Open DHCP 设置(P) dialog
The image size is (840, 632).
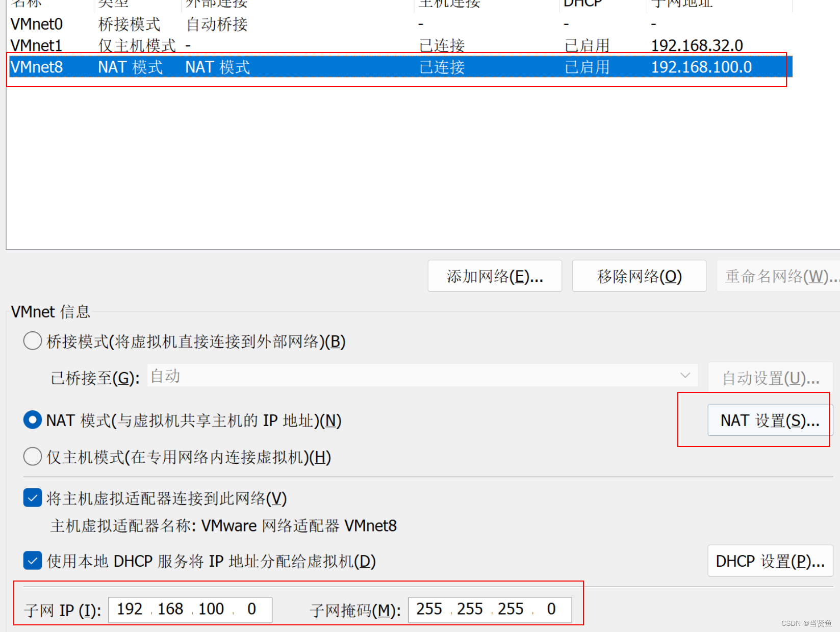770,561
